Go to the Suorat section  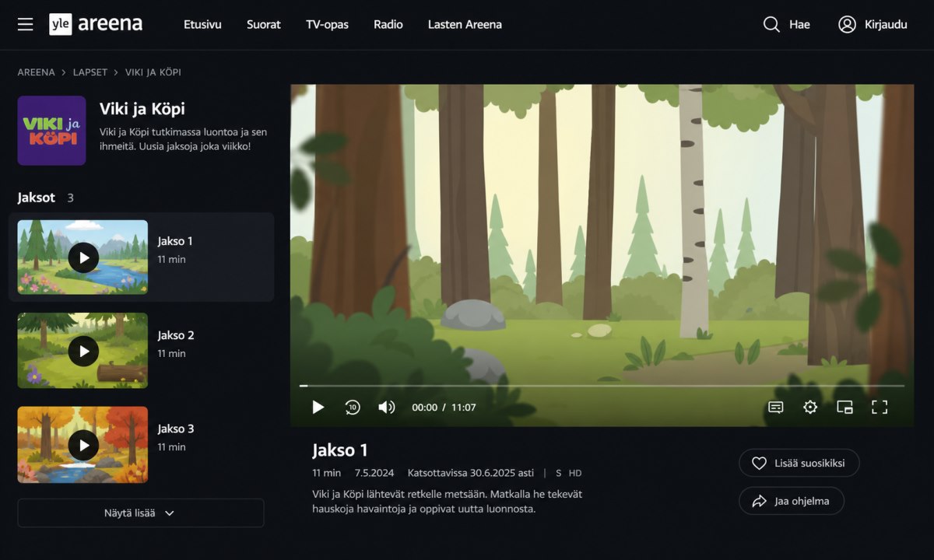pyautogui.click(x=264, y=25)
